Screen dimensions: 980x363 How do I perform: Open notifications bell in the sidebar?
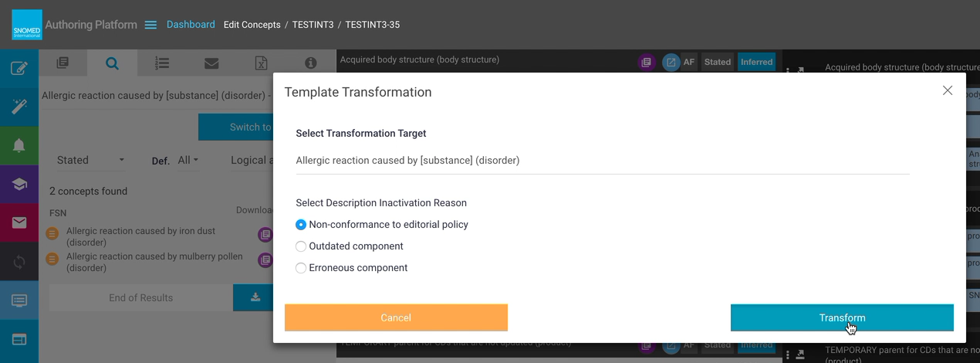(x=19, y=145)
